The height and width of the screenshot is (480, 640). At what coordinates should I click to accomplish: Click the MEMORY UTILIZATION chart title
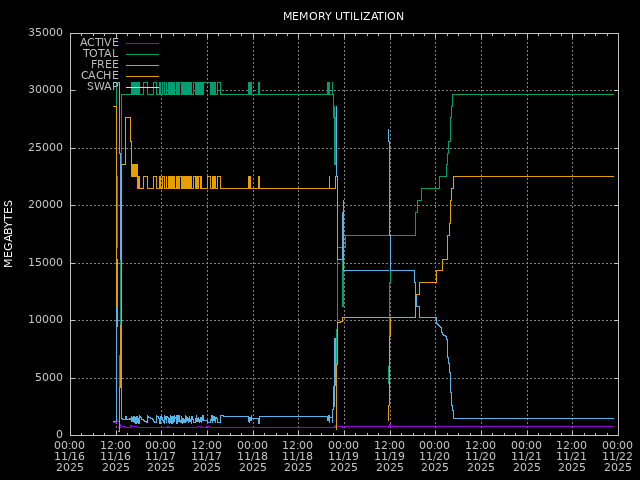tap(343, 16)
